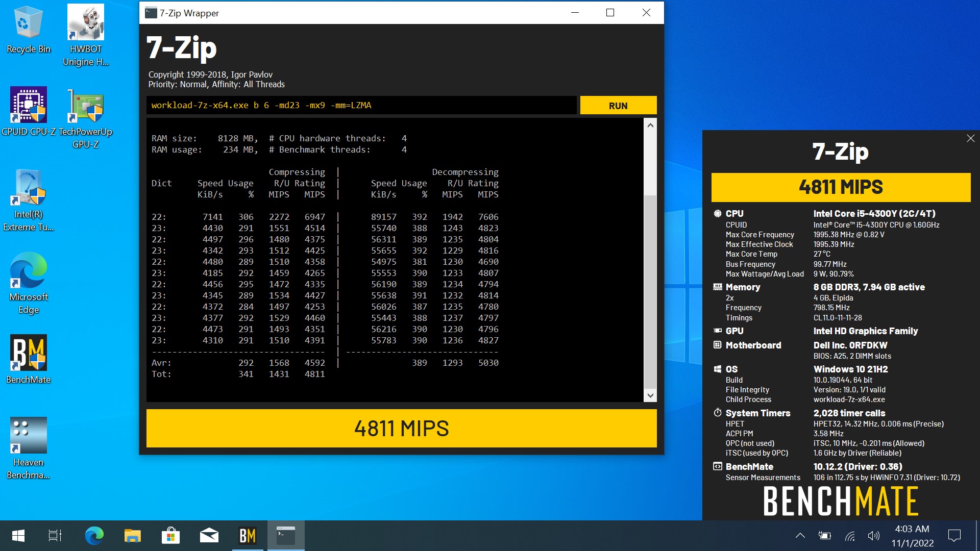Open Heaven Benchmark desktop shortcut

[28, 448]
